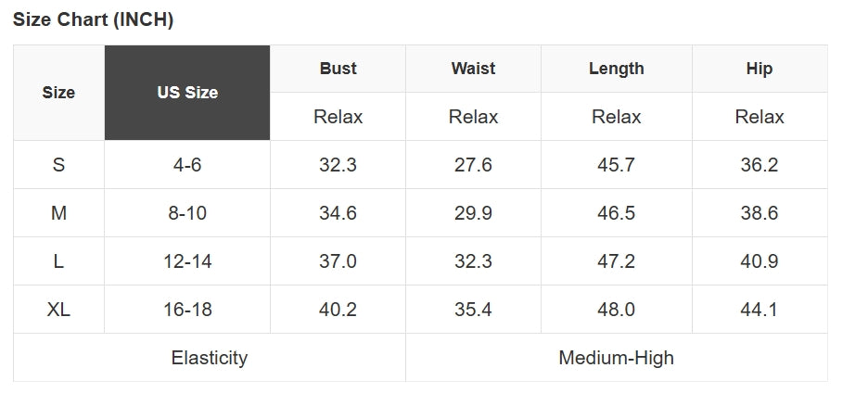Click the M waist value 29.9
This screenshot has width=868, height=406.
click(473, 213)
